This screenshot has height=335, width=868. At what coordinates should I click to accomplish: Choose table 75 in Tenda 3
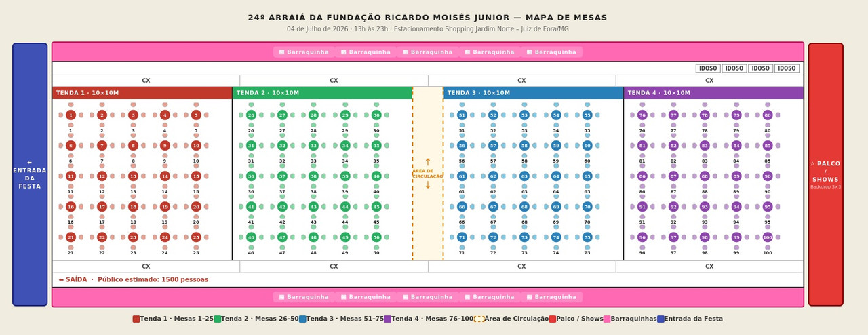587,237
